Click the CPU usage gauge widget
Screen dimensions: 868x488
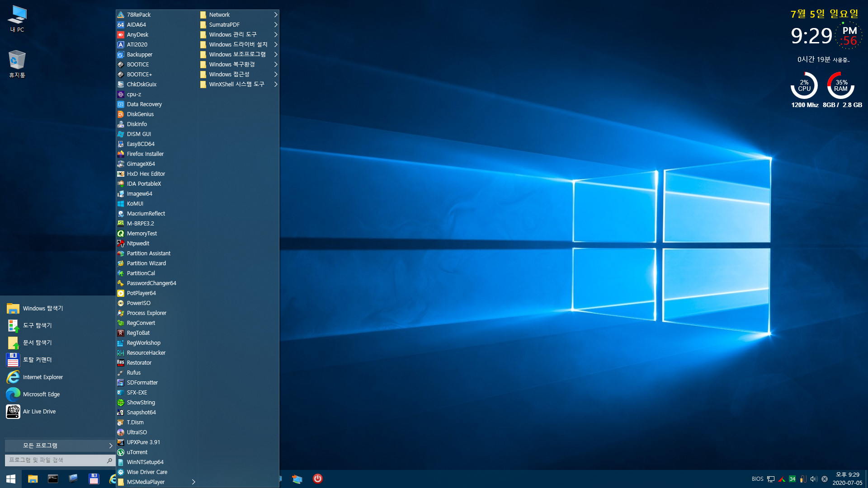pos(804,85)
